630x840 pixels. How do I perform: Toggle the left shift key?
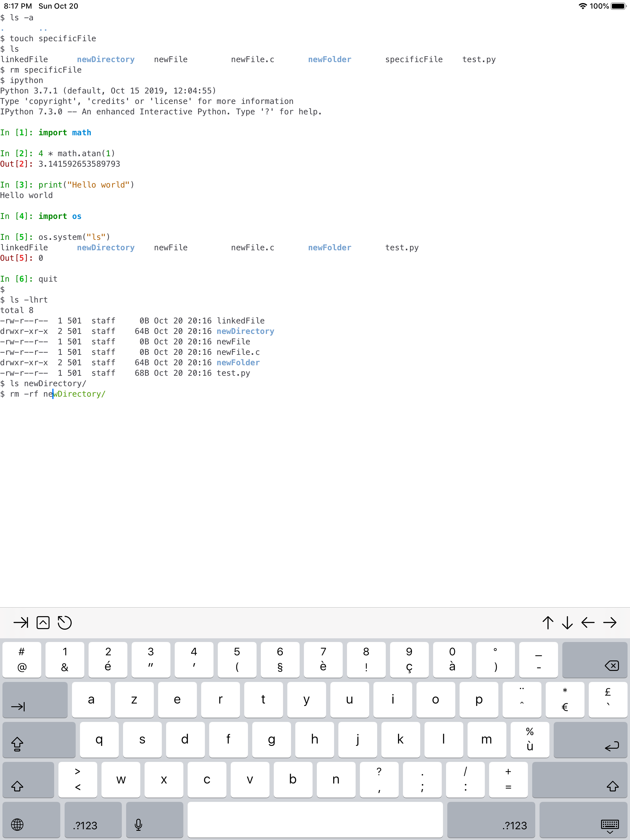point(28,780)
